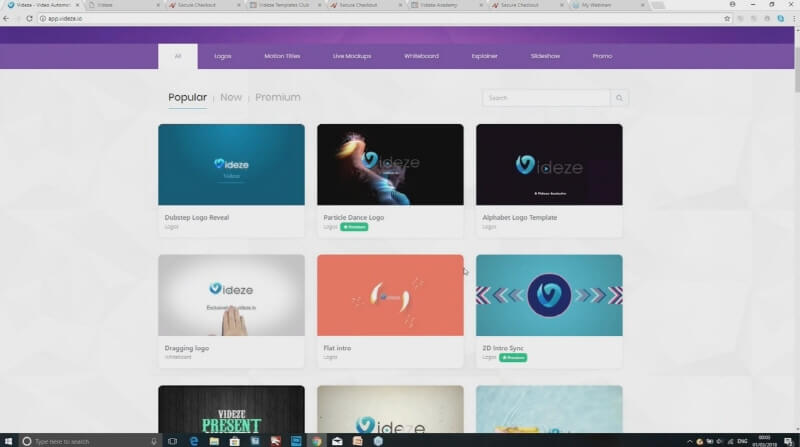The height and width of the screenshot is (447, 800).
Task: Click the Cortana circle icon
Action: tap(27, 441)
